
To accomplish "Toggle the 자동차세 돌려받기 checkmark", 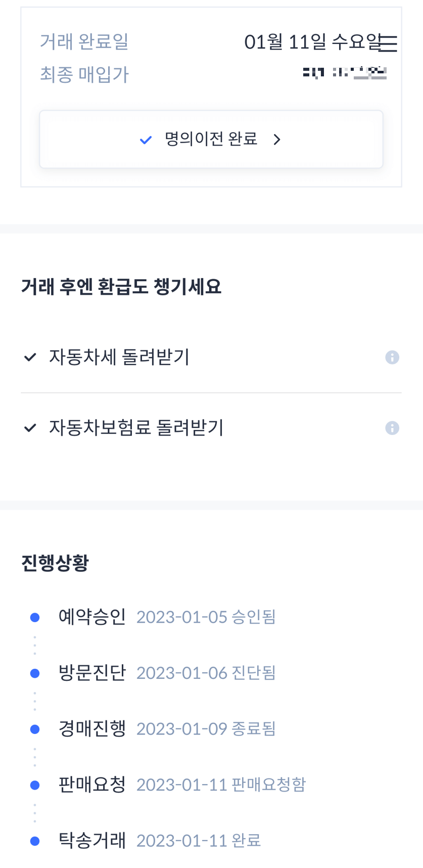I will pyautogui.click(x=29, y=357).
